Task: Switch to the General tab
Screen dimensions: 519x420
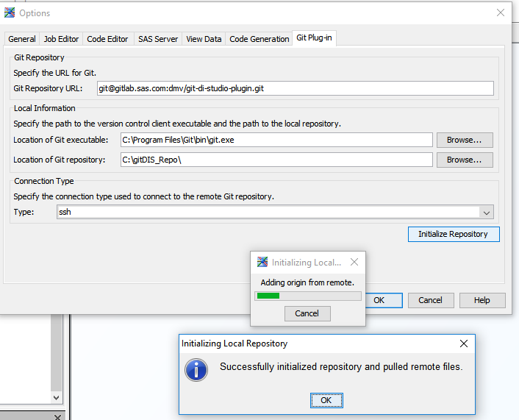Action: tap(22, 39)
